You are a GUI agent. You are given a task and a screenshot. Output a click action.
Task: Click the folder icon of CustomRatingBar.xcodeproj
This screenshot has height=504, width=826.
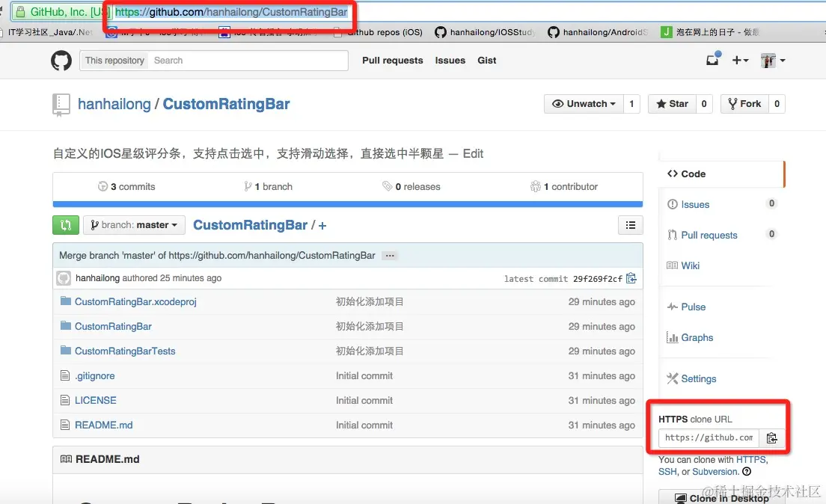pyautogui.click(x=65, y=301)
